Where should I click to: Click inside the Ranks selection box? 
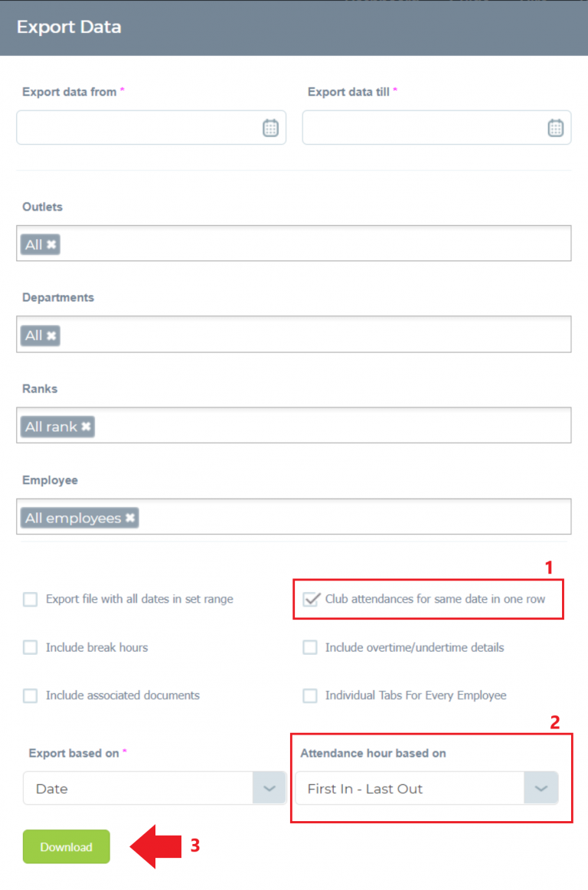294,425
